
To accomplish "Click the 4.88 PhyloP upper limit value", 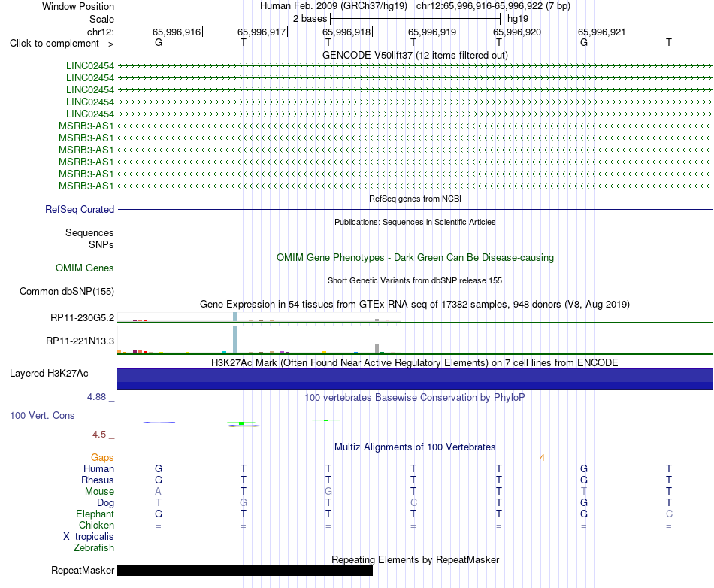I will (96, 397).
